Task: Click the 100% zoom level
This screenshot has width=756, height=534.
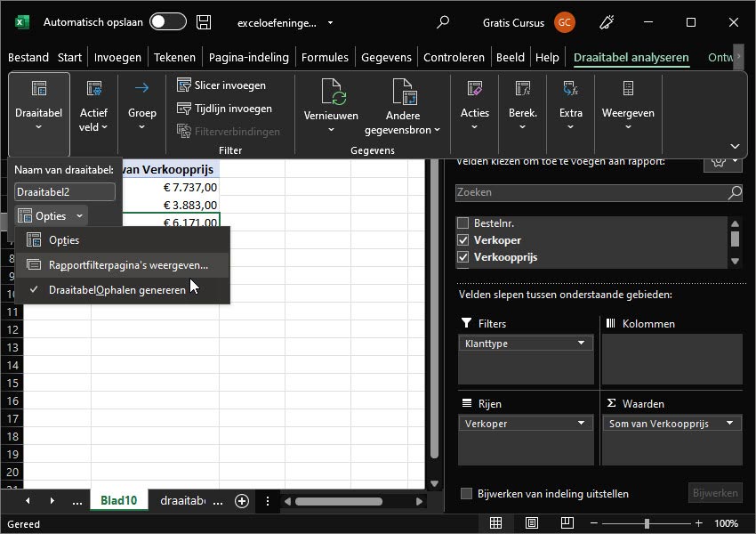Action: [726, 523]
